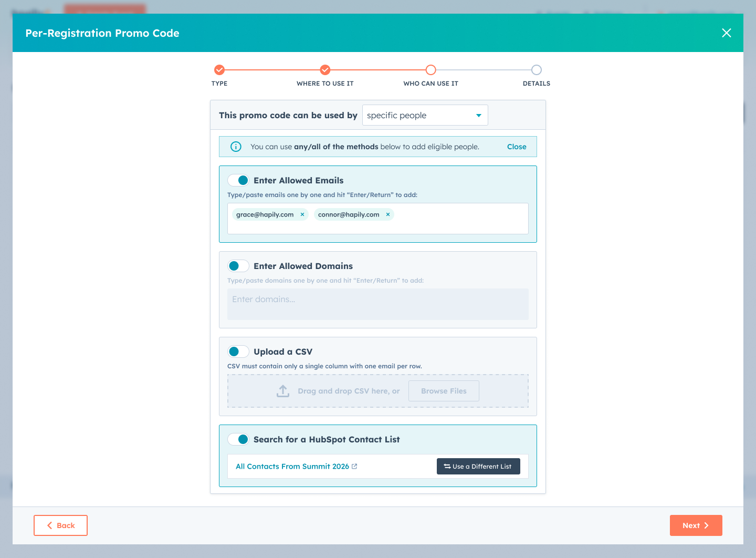
Task: Go to the TYPE step label
Action: coord(219,84)
